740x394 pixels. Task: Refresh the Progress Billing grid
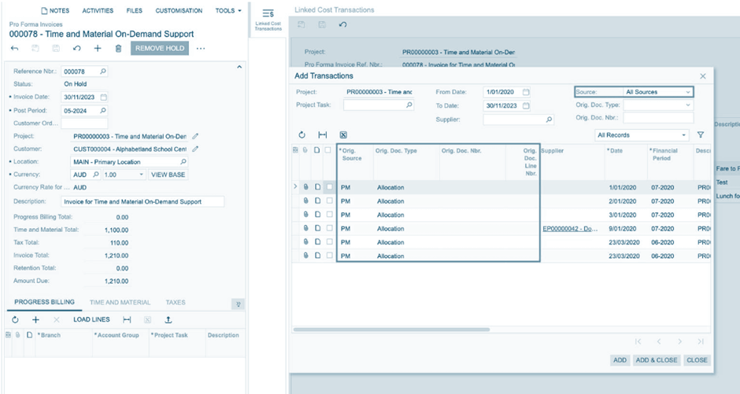click(15, 319)
